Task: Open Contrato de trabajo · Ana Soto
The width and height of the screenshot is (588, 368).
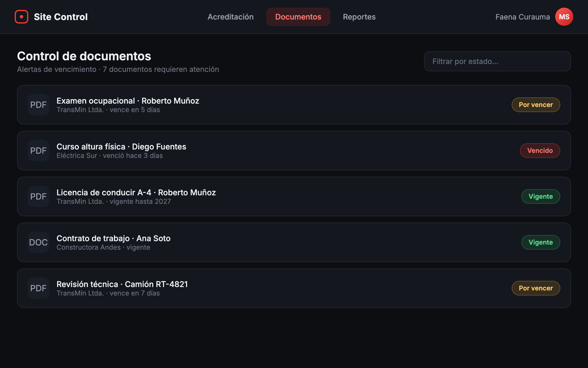Action: point(294,242)
